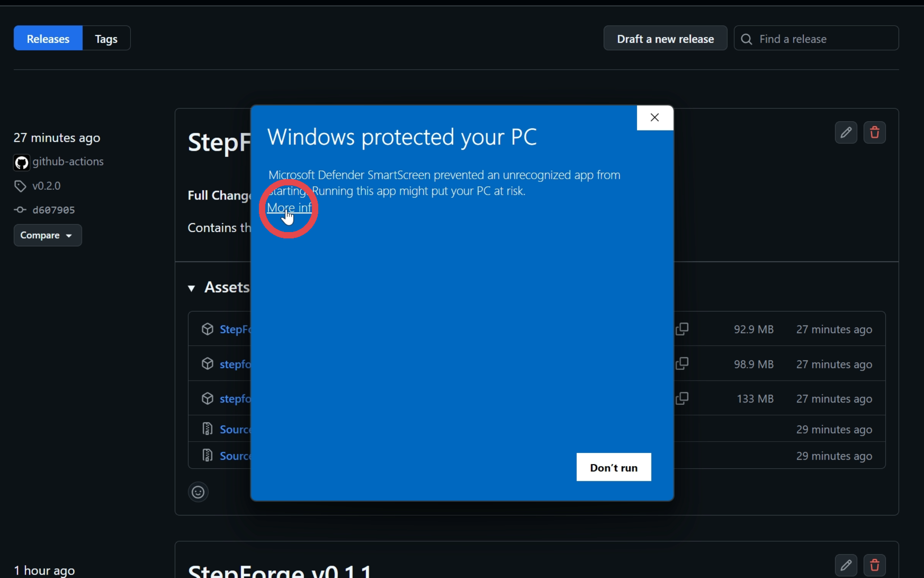Screen dimensions: 924x578
Task: Delete the v0.2.0 release with trash icon
Action: [x=874, y=133]
